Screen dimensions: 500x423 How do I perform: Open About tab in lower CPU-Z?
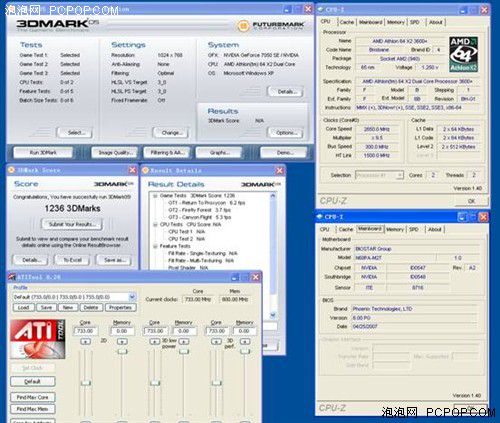[435, 229]
